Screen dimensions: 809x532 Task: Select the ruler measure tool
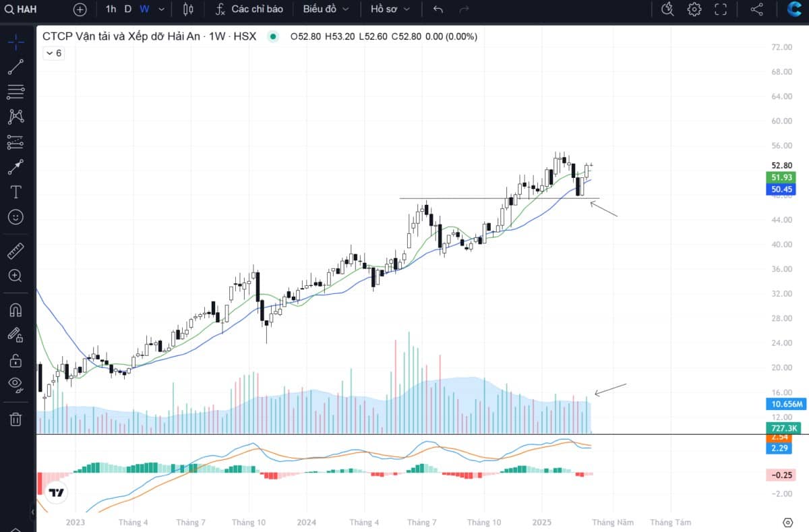[16, 252]
